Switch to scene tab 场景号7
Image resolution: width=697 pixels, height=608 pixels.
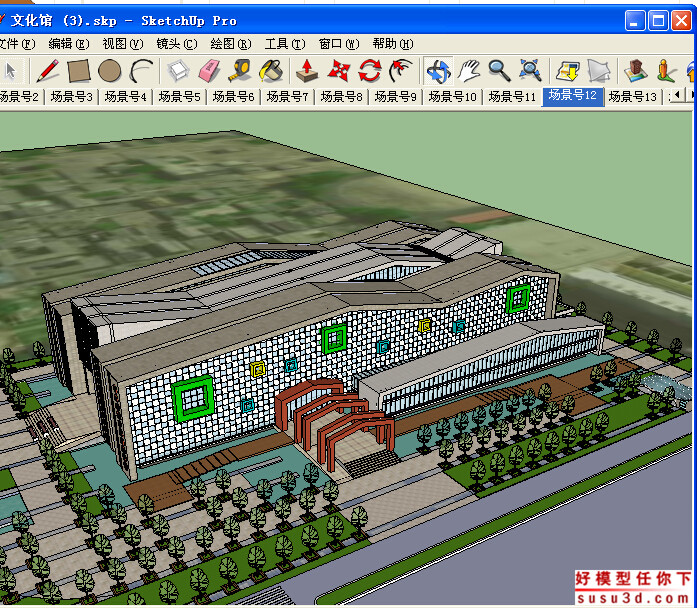coord(288,96)
